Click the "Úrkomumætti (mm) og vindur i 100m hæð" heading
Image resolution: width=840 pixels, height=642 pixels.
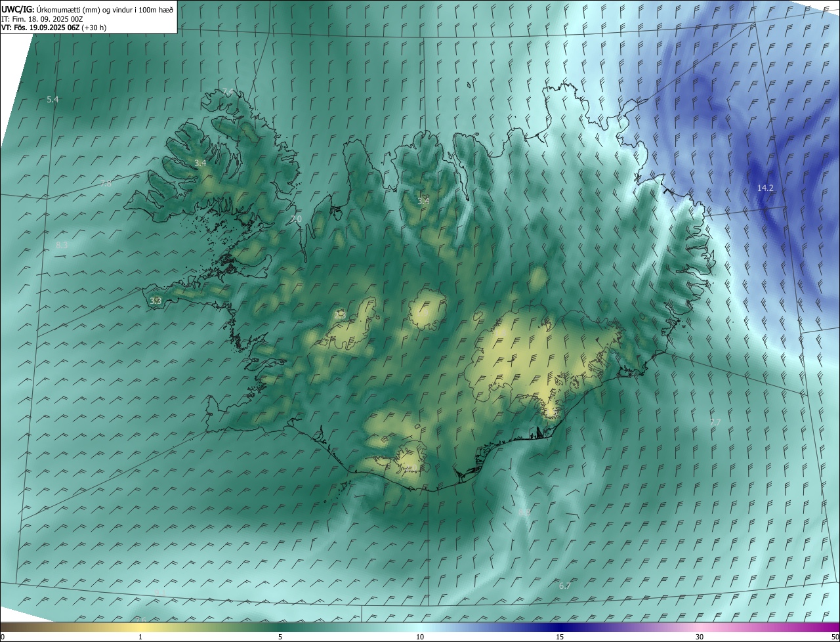coord(104,9)
